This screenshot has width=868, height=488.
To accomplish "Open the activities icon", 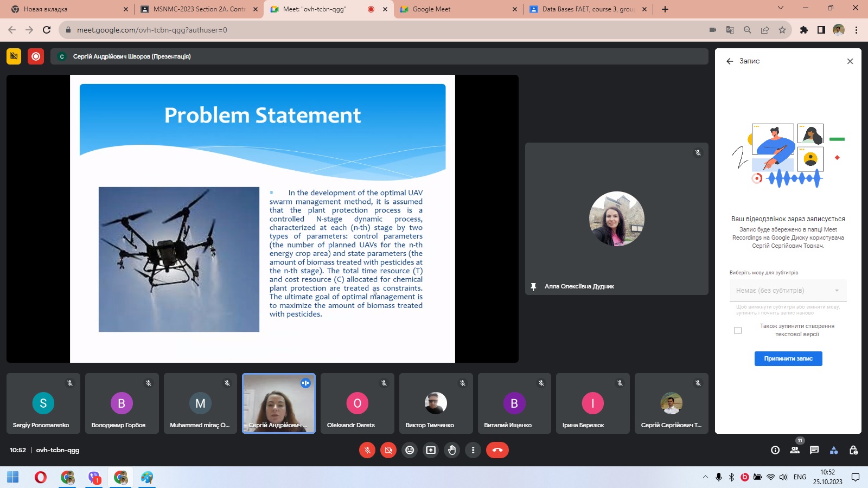I will [834, 450].
